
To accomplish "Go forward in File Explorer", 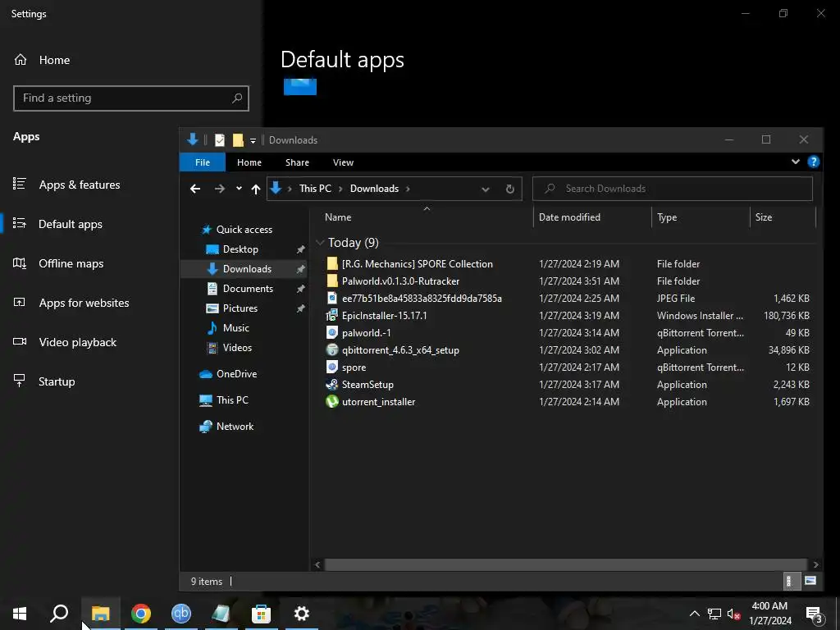I will pos(220,189).
